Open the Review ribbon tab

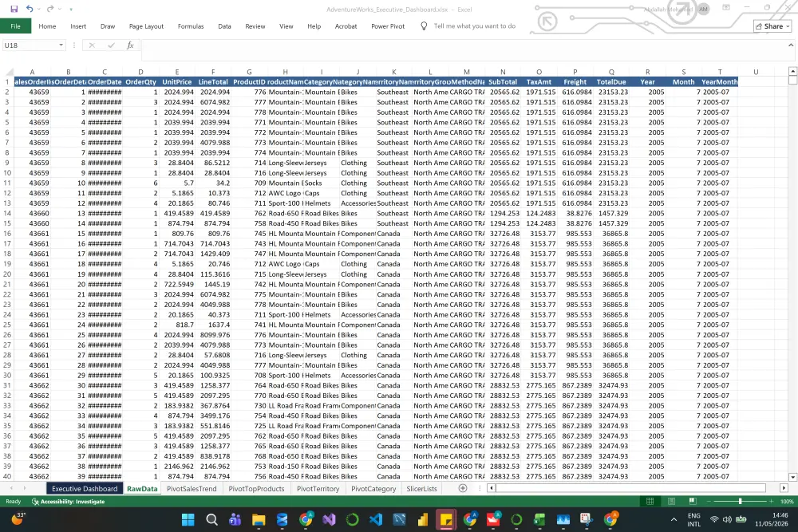255,26
